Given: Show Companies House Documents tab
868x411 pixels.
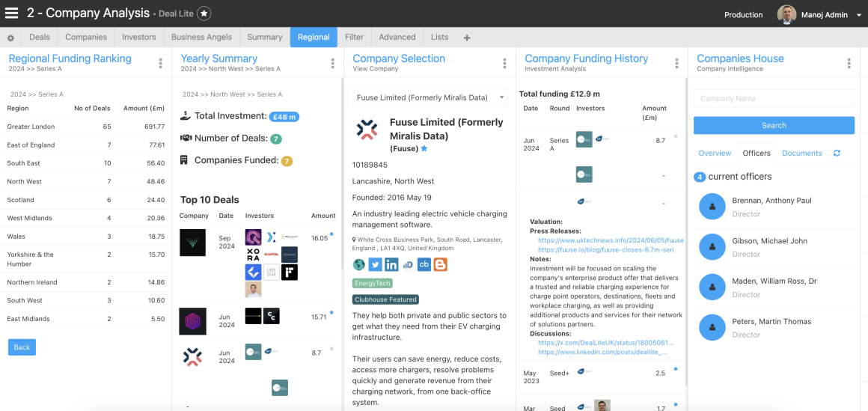Looking at the screenshot, I should pos(801,153).
